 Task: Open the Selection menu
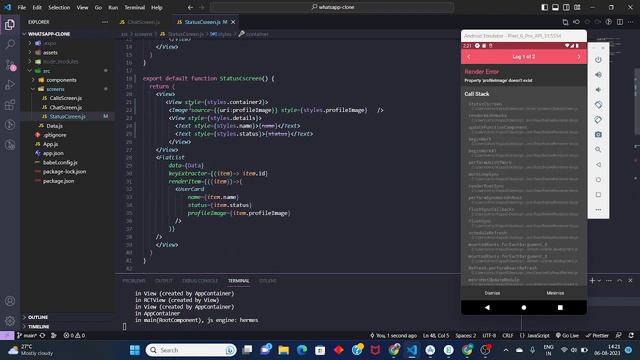tap(59, 7)
